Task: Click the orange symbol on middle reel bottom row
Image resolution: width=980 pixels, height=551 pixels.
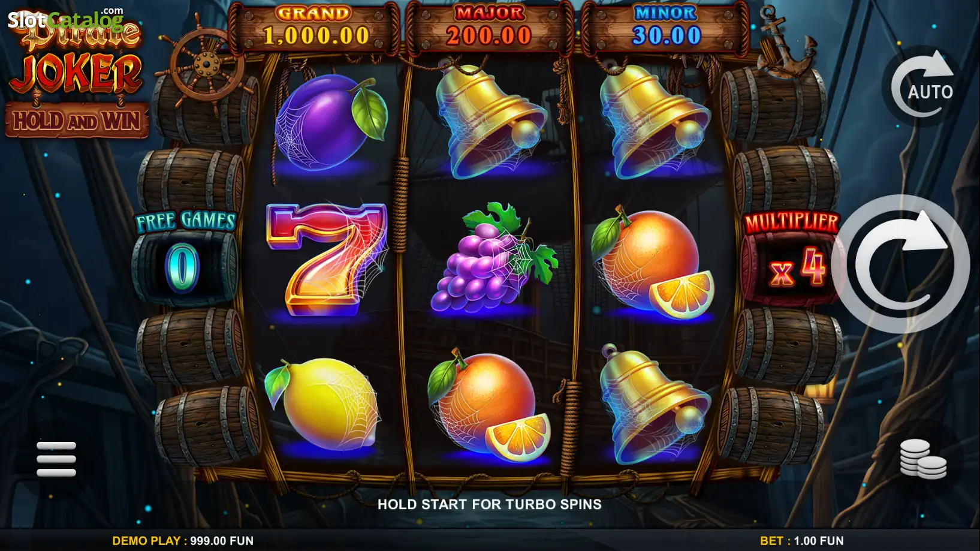Action: coord(489,405)
